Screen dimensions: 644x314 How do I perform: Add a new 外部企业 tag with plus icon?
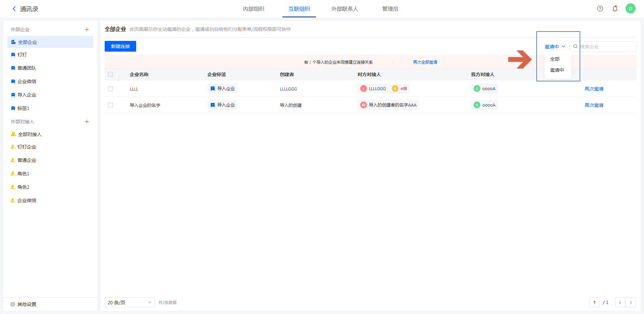[x=87, y=29]
